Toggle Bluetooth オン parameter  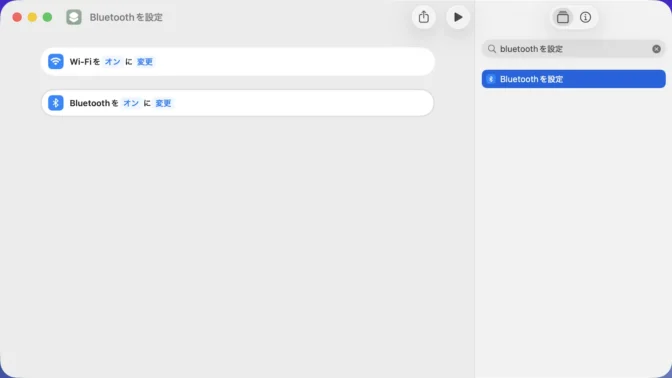point(131,103)
